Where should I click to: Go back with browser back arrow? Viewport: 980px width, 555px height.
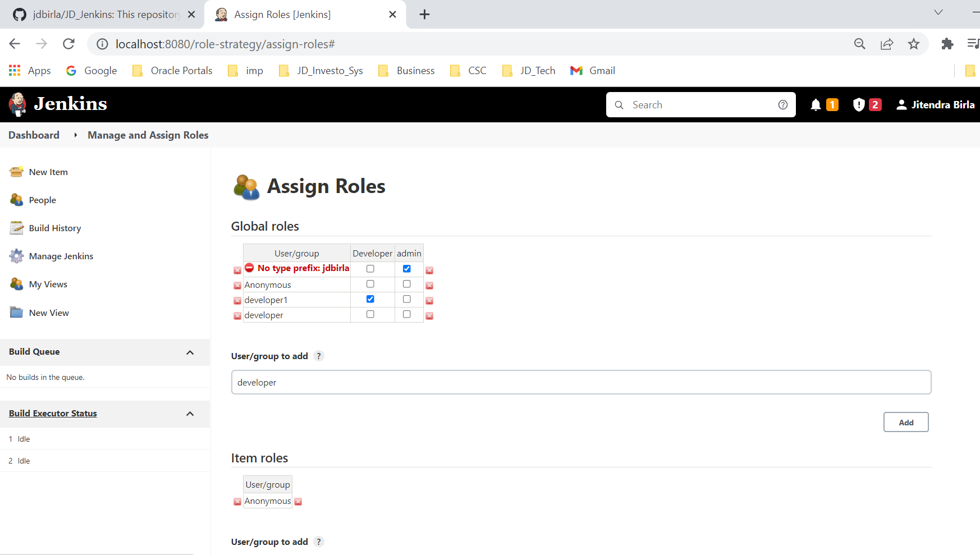(x=15, y=44)
